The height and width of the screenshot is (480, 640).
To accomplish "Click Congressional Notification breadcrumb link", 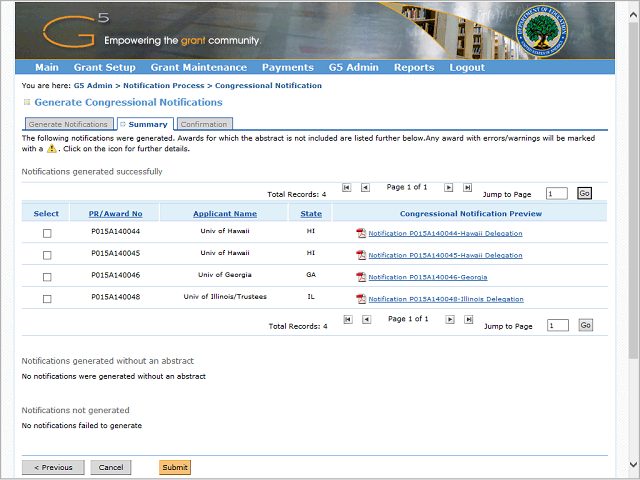I will (x=268, y=85).
